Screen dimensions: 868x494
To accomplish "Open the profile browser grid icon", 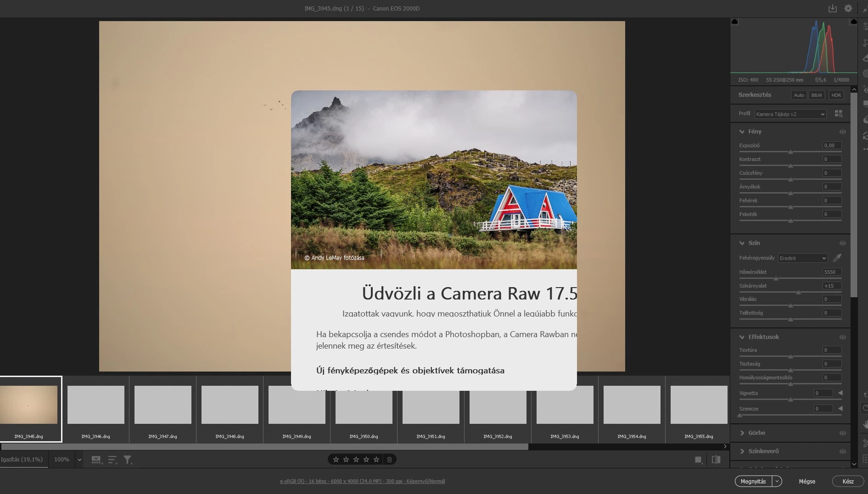I will coord(839,114).
